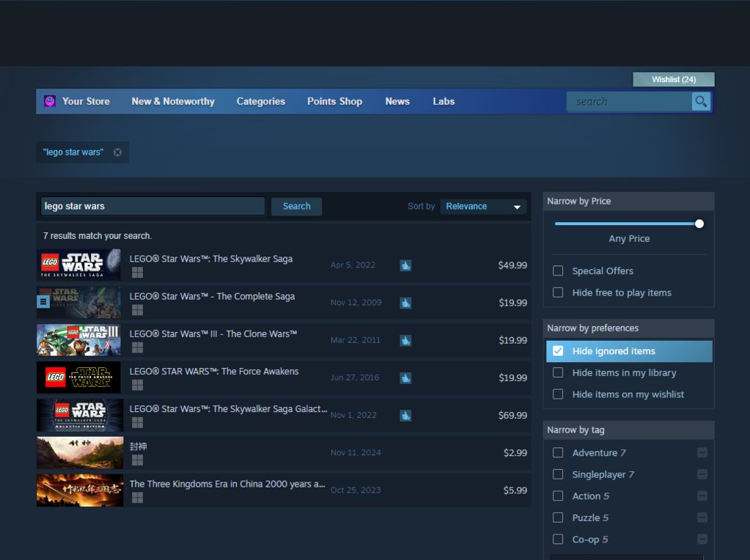Screen dimensions: 750x560
Task: Exclude the Action tag with minus icon
Action: [702, 496]
